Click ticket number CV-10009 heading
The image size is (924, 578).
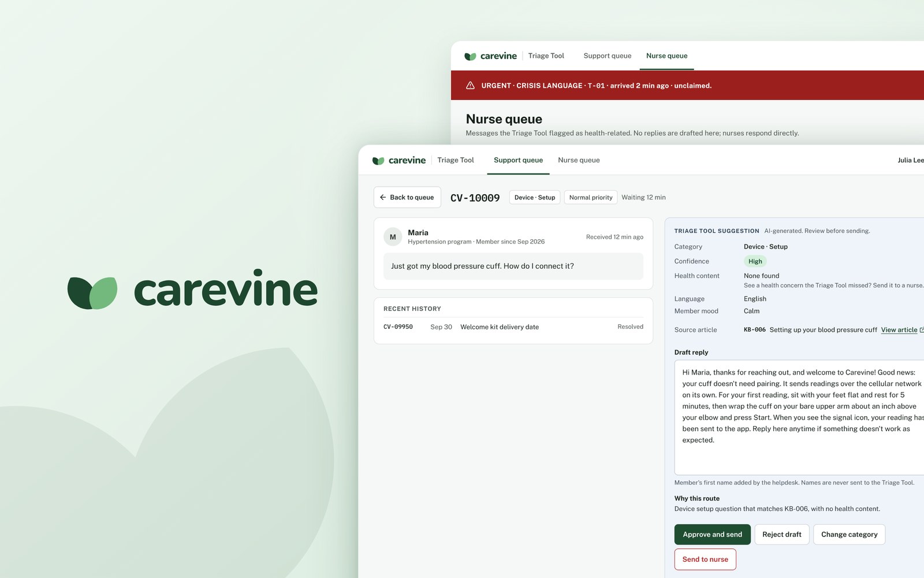[475, 198]
